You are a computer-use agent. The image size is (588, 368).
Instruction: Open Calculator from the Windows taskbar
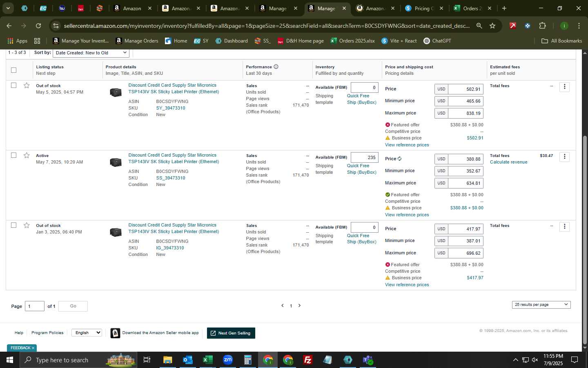(247, 360)
